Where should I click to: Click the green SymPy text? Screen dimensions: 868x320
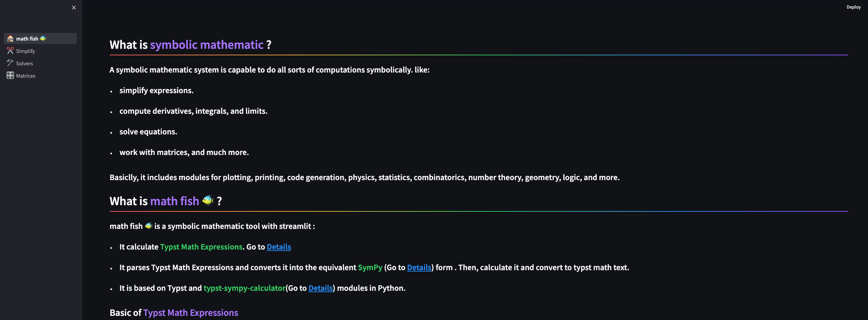[x=370, y=267]
